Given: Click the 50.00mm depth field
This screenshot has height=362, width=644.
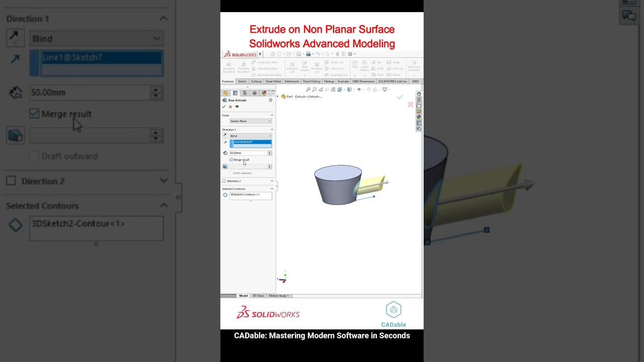Looking at the screenshot, I should (x=249, y=153).
